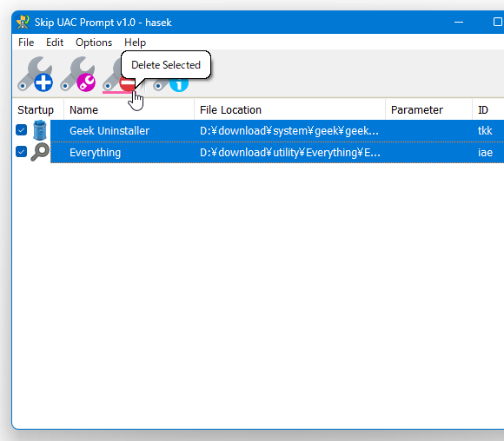Viewport: 504px width, 441px height.
Task: Open the Options menu
Action: [x=94, y=43]
